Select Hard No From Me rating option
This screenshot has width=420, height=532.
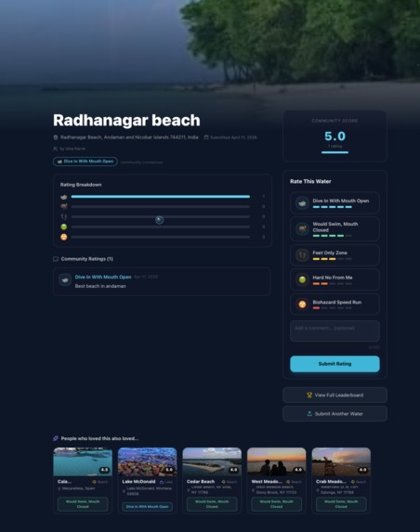pos(335,279)
